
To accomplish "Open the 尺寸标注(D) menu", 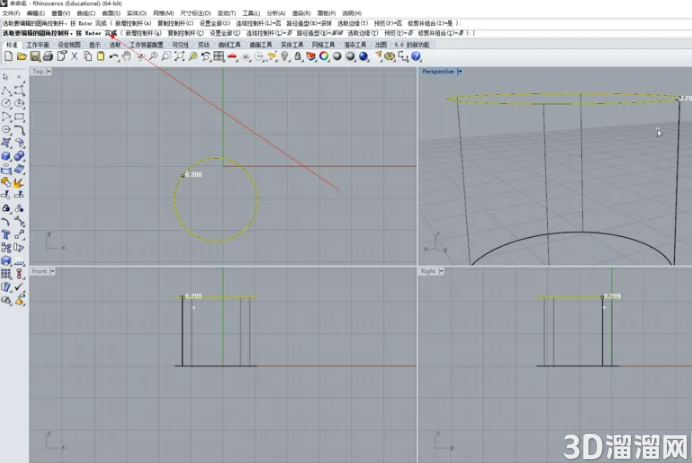I will (196, 13).
